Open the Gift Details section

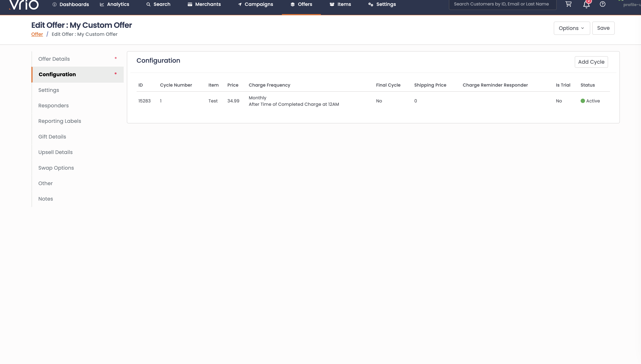point(78,137)
